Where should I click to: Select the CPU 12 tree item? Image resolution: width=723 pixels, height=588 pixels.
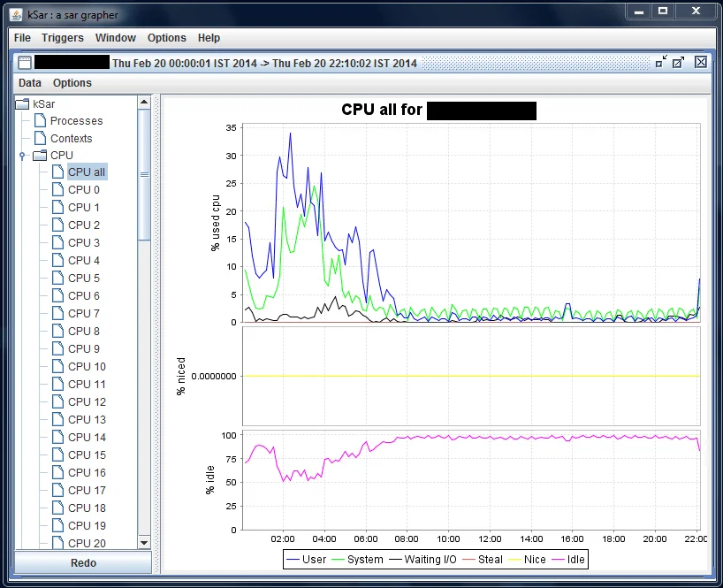(87, 401)
